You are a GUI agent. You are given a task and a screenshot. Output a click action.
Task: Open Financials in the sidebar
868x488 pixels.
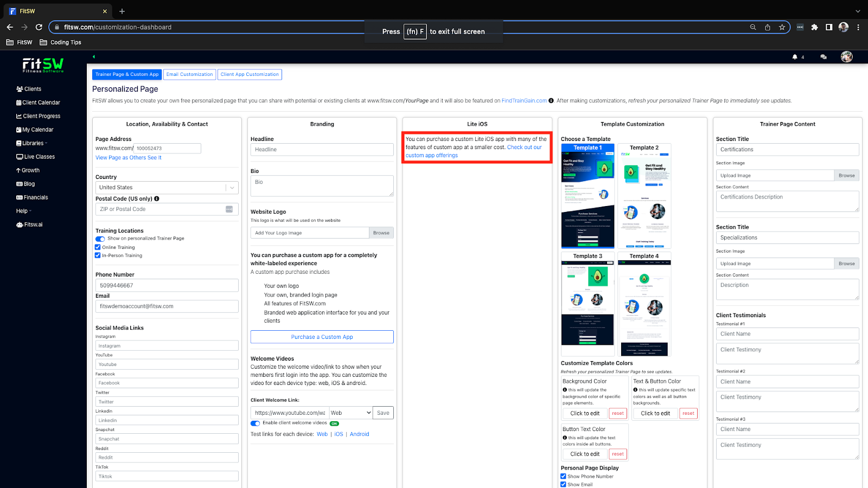32,197
